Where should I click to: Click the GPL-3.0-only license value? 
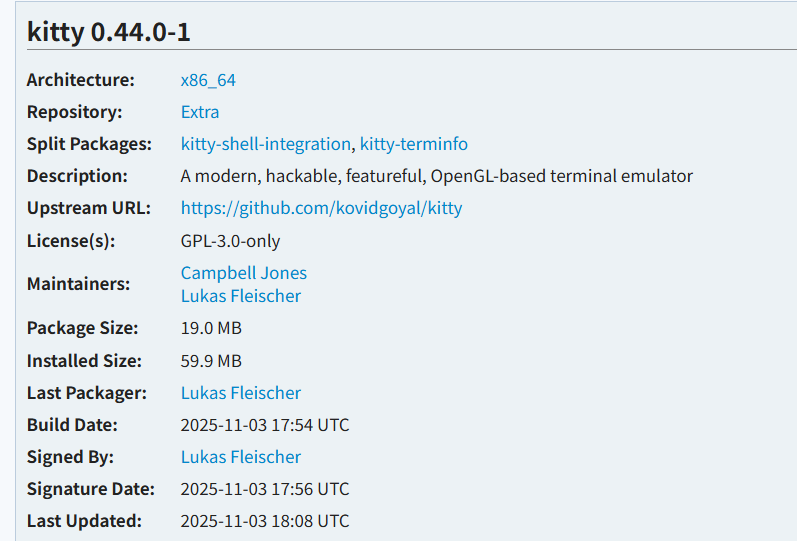[x=230, y=241]
